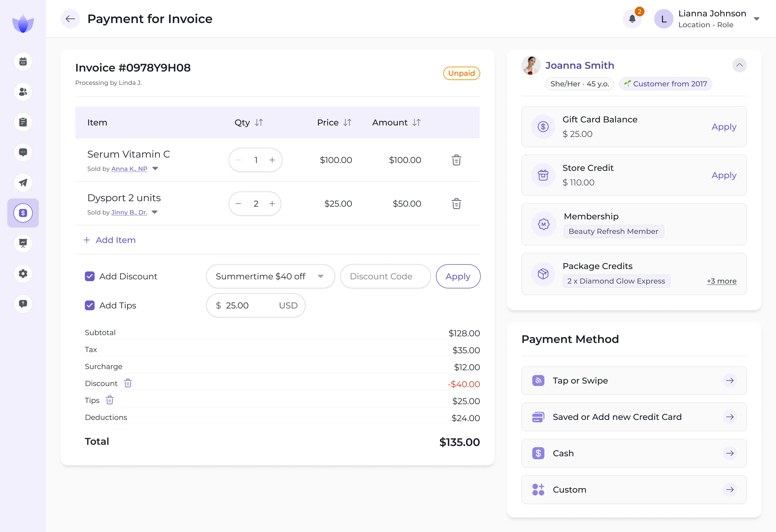This screenshot has height=532, width=776.
Task: Apply the $25.00 Gift Card Balance
Action: tap(724, 127)
